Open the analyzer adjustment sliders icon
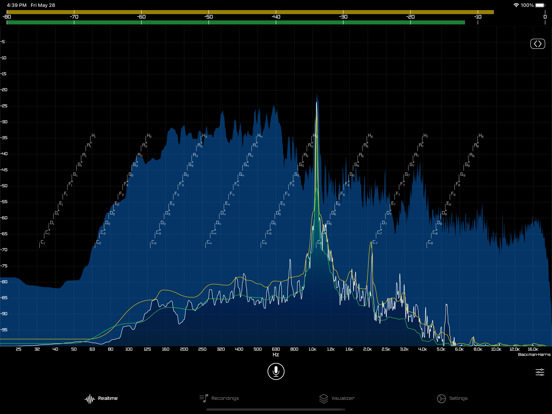The width and height of the screenshot is (552, 414). click(x=540, y=372)
